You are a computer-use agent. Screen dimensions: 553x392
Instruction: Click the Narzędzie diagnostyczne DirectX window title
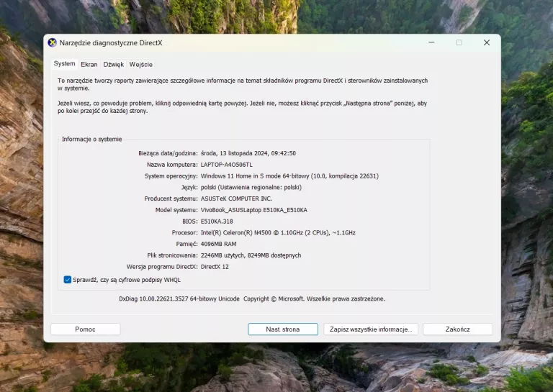(111, 42)
